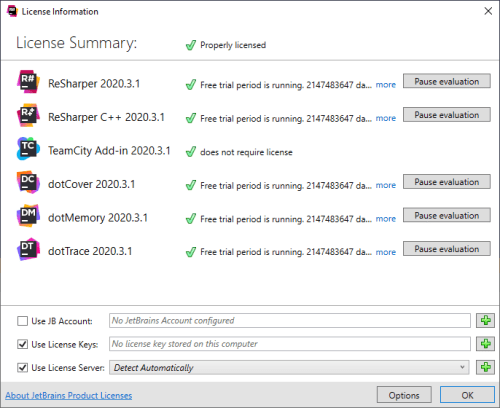Pause evaluation for ReSharper C++

coord(447,115)
